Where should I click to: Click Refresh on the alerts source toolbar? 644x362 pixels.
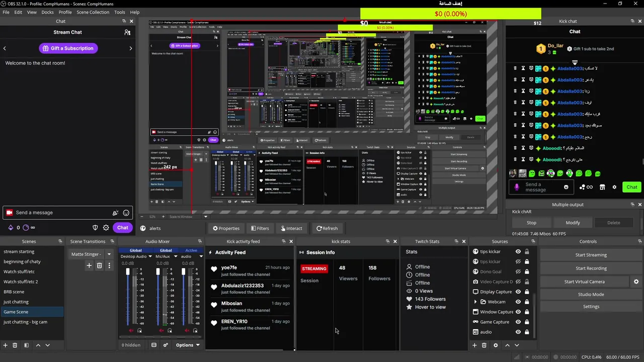pyautogui.click(x=327, y=228)
